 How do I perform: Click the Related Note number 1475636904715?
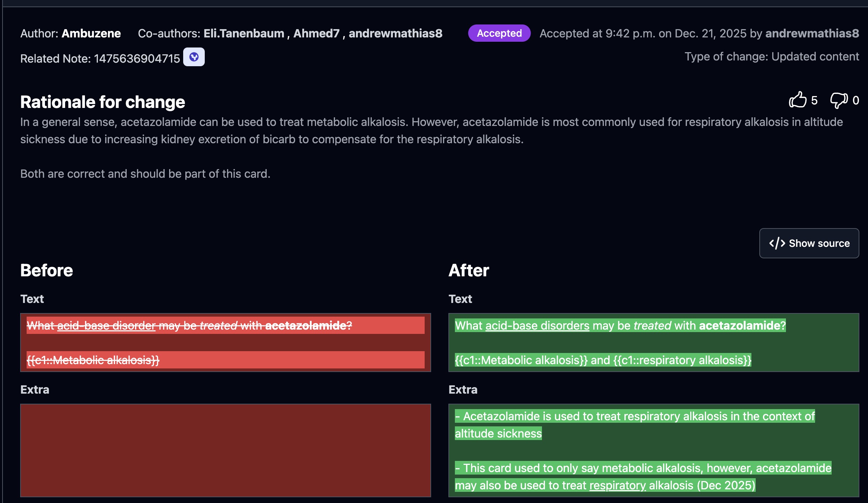(x=137, y=59)
